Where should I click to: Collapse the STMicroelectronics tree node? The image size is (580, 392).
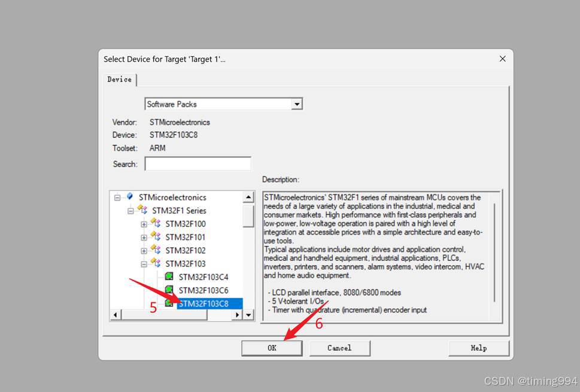117,197
